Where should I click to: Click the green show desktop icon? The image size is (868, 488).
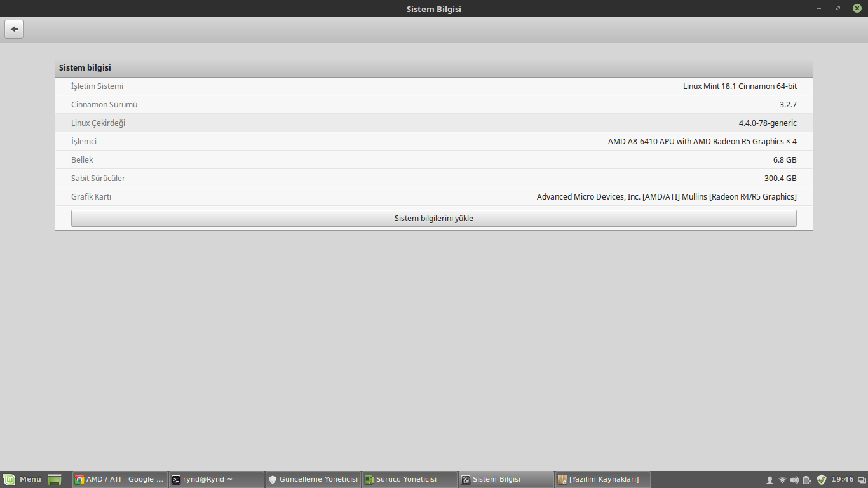(x=55, y=480)
